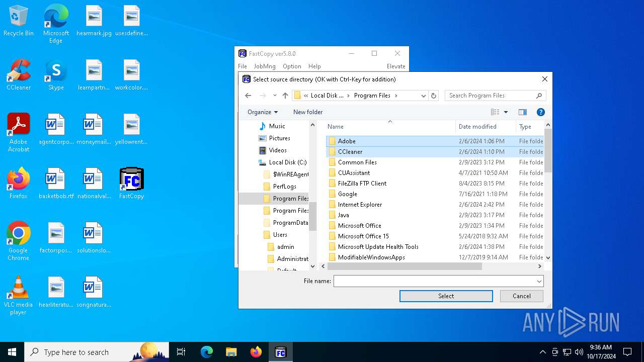Launch Firefox from desktop shortcut
The height and width of the screenshot is (362, 644).
(x=19, y=184)
